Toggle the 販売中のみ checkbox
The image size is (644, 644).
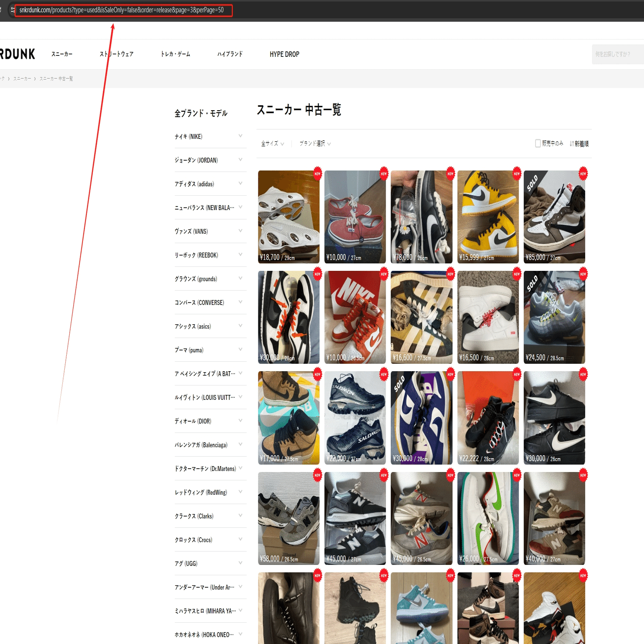[538, 143]
